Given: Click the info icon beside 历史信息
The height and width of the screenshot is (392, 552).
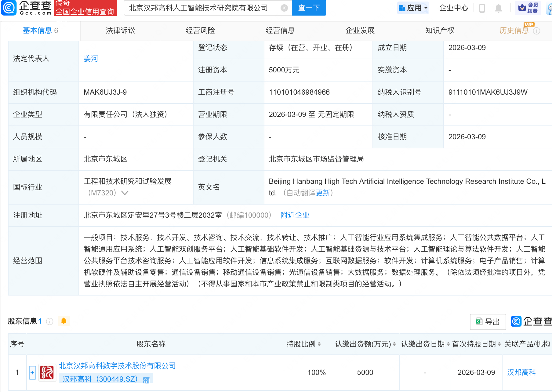Looking at the screenshot, I should tap(537, 31).
